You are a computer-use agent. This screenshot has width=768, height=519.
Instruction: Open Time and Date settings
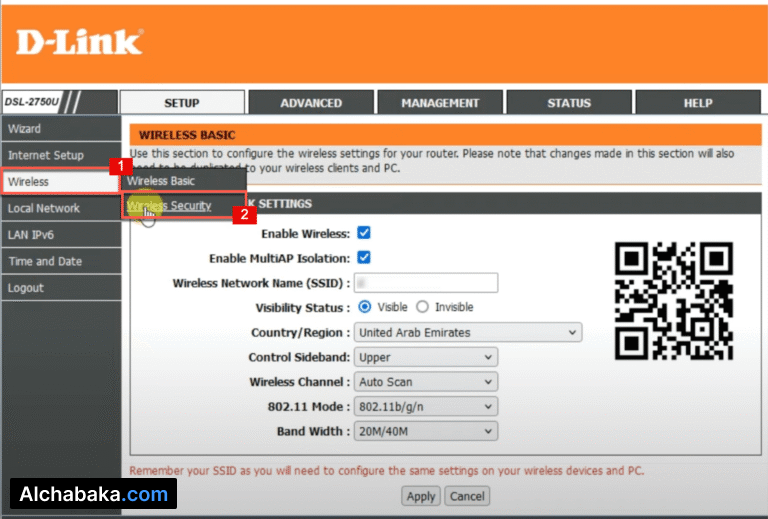click(61, 261)
